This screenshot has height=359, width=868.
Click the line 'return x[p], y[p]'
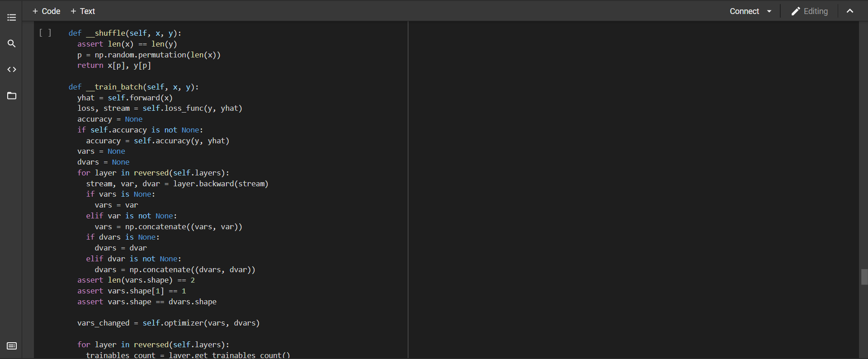point(114,66)
